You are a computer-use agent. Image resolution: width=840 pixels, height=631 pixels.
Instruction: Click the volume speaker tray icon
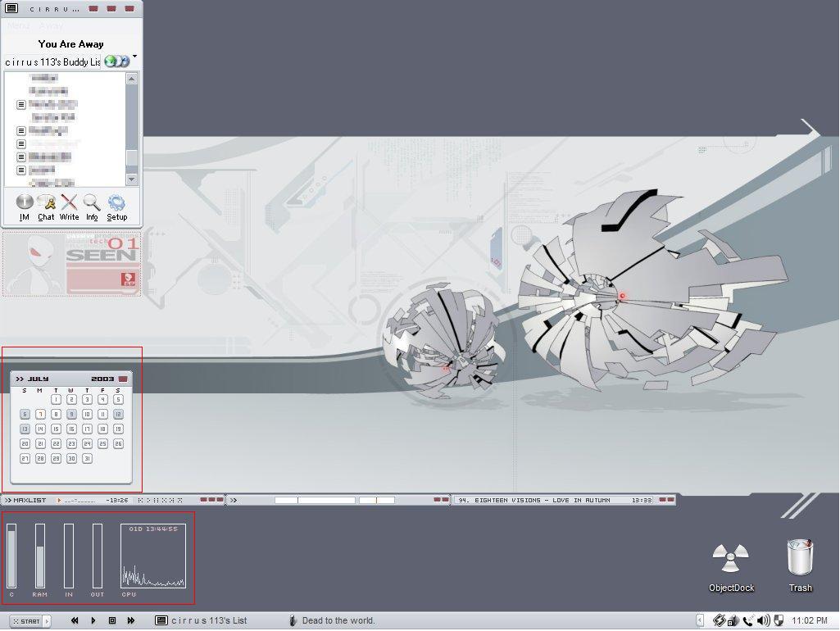[764, 620]
